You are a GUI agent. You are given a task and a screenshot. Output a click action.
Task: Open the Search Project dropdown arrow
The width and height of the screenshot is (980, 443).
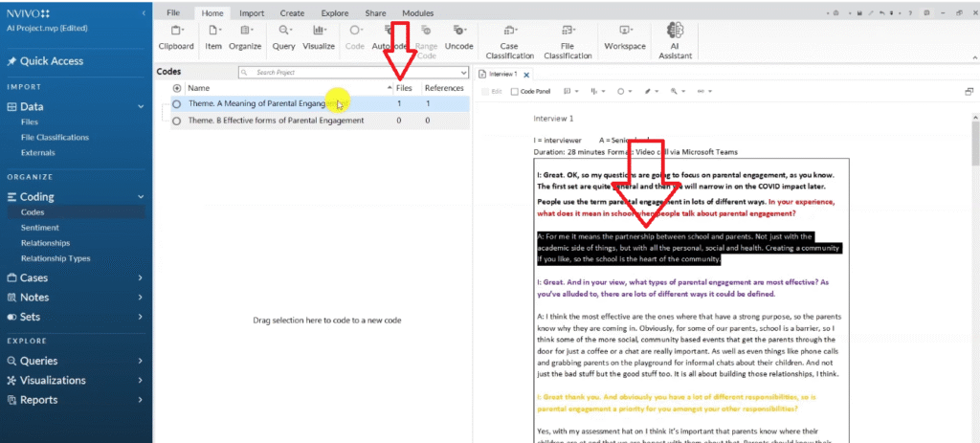464,73
